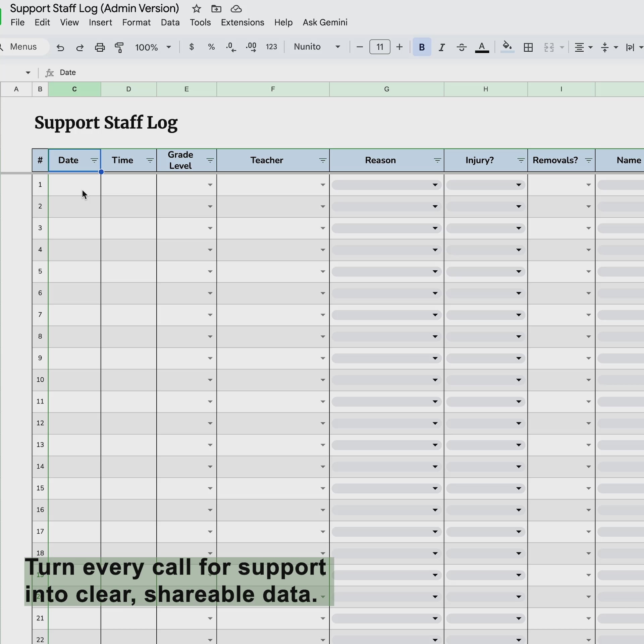644x644 pixels.
Task: Click Ask Gemini in menu bar
Action: [x=325, y=22]
